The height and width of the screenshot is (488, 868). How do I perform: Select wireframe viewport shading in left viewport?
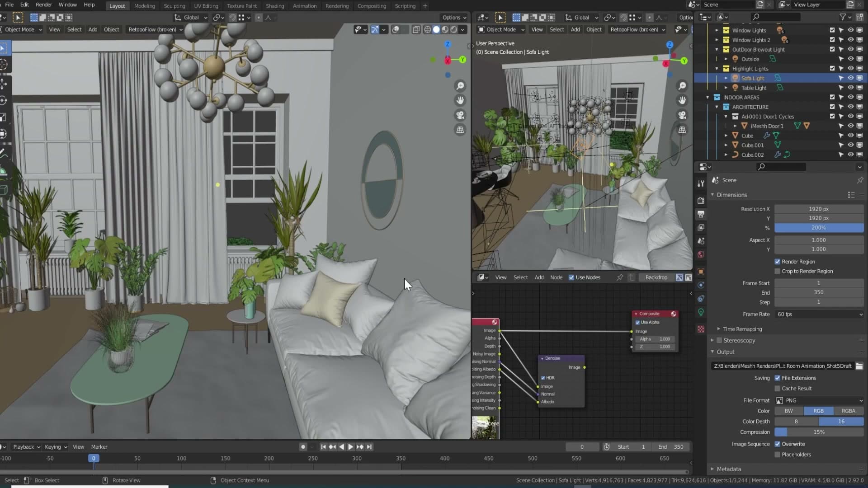click(x=427, y=29)
